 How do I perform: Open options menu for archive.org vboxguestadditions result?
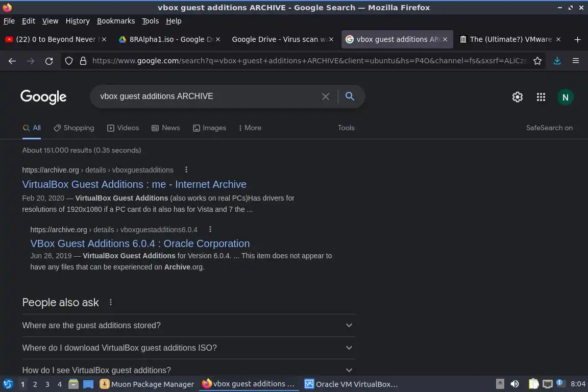coord(186,169)
